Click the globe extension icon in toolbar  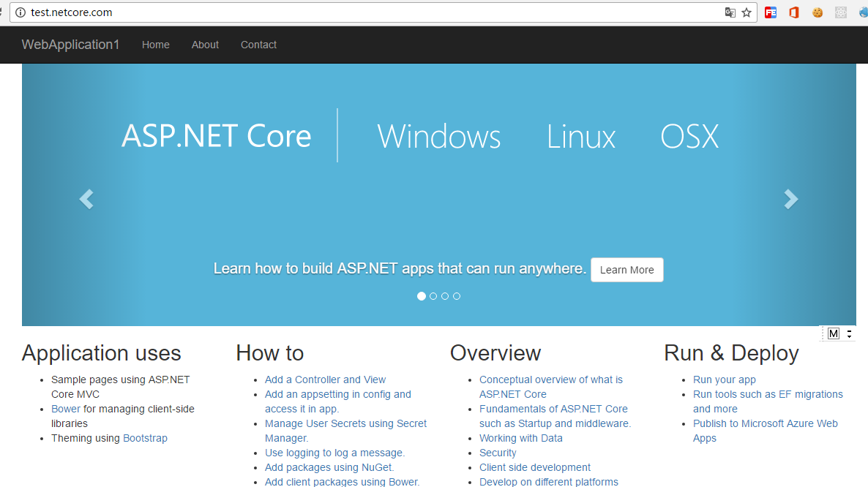[863, 12]
